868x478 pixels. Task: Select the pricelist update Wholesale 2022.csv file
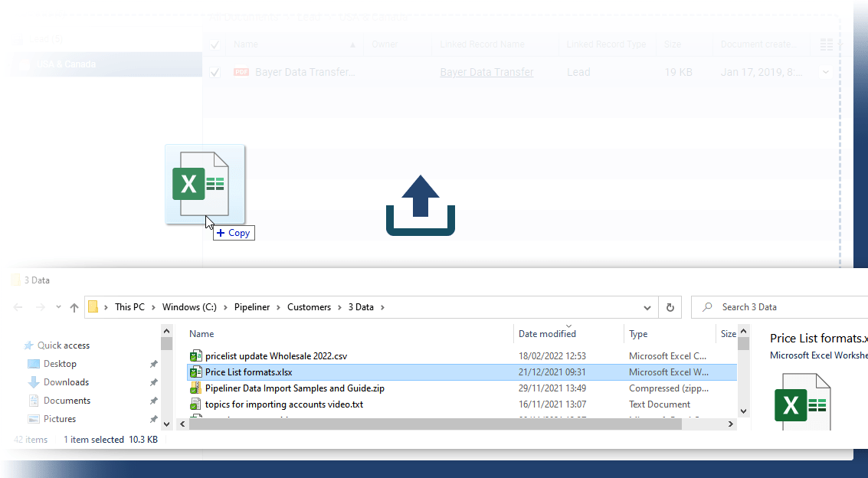point(276,356)
